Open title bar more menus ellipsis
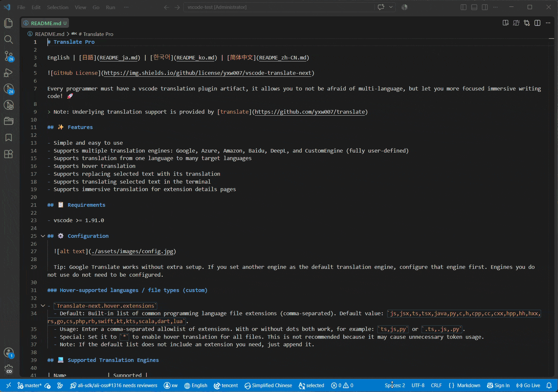Image resolution: width=558 pixels, height=392 pixels. (126, 7)
